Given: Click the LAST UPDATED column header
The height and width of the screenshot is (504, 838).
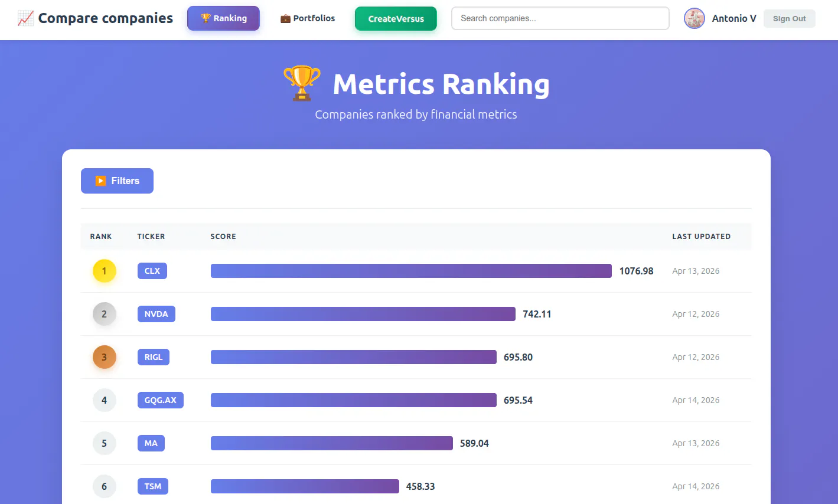Looking at the screenshot, I should (701, 236).
